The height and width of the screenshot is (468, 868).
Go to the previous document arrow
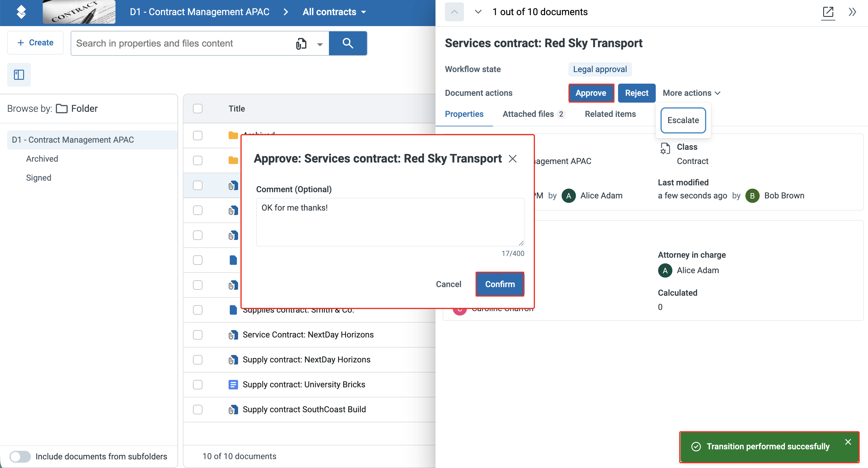tap(454, 12)
